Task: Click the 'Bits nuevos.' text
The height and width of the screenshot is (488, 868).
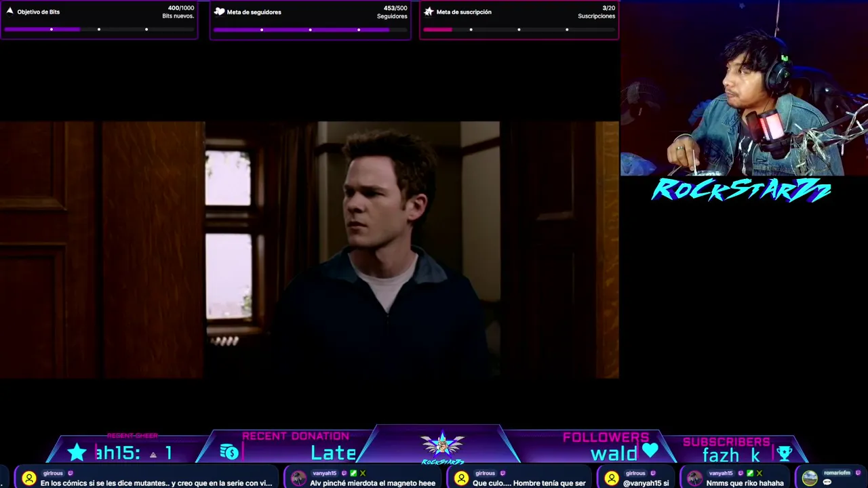Action: (178, 16)
